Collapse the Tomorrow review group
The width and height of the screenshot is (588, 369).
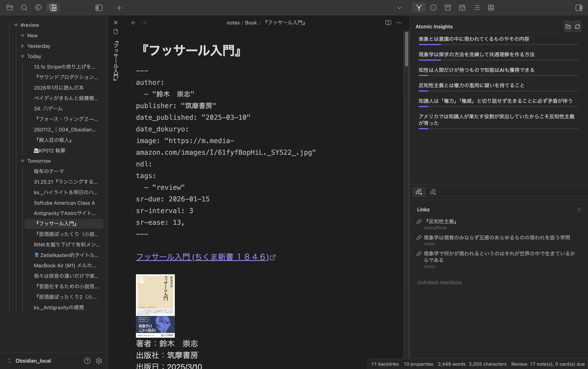tap(23, 161)
